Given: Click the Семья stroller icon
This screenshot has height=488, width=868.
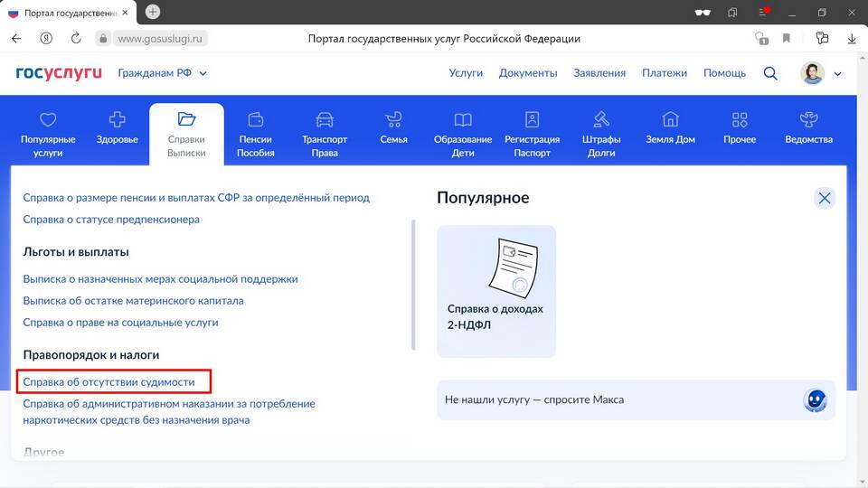Looking at the screenshot, I should pos(393,119).
